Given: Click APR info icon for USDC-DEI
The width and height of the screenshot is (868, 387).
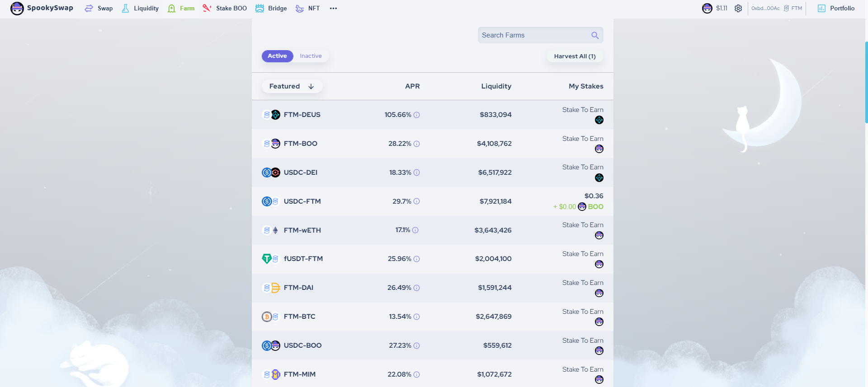Looking at the screenshot, I should pyautogui.click(x=417, y=173).
